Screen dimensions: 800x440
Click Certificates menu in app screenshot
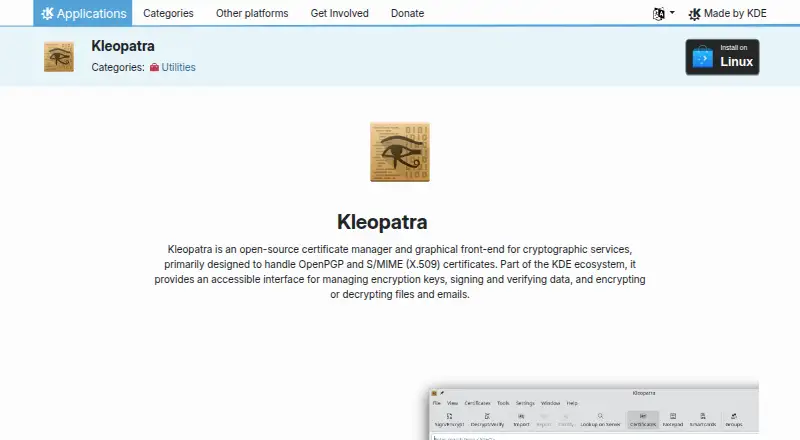pos(477,403)
